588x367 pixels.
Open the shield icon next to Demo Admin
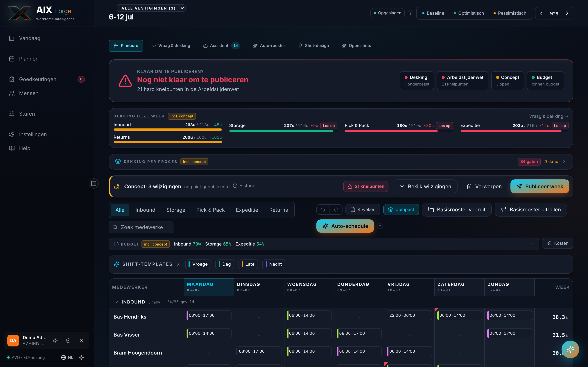coord(68,341)
